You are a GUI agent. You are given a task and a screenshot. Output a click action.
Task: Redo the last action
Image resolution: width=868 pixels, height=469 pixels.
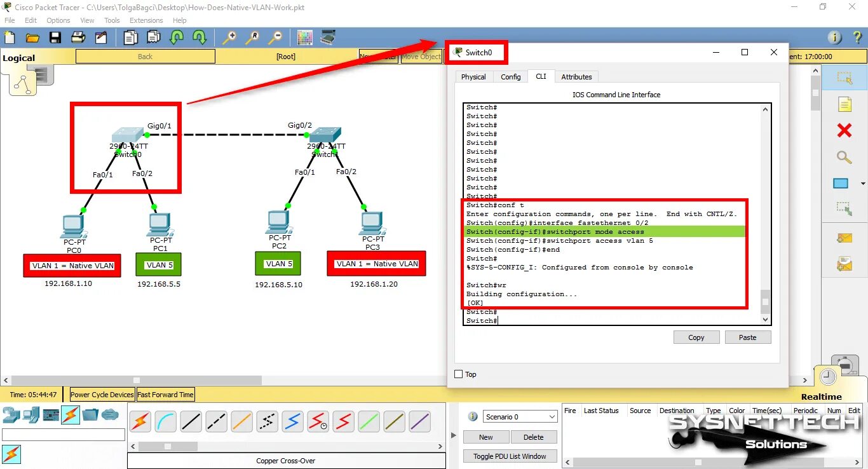[x=200, y=37]
